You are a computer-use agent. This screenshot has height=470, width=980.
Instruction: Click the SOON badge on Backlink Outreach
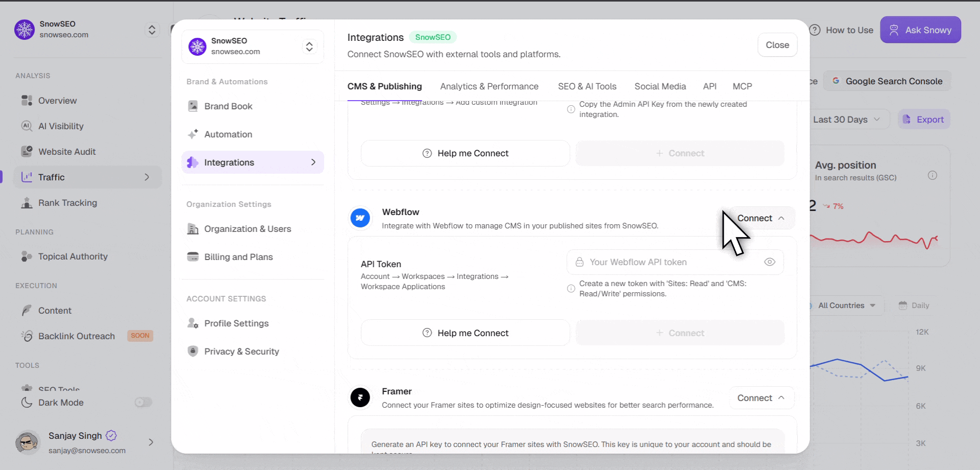(140, 336)
